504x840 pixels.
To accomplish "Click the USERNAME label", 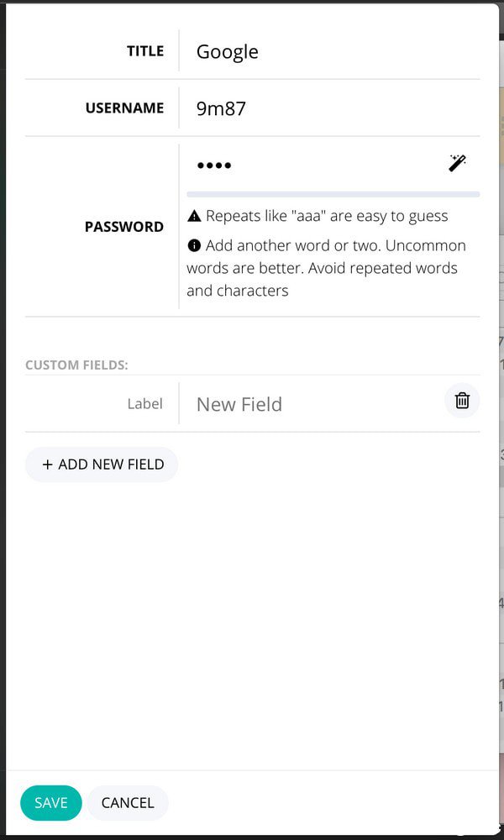I will coord(124,108).
